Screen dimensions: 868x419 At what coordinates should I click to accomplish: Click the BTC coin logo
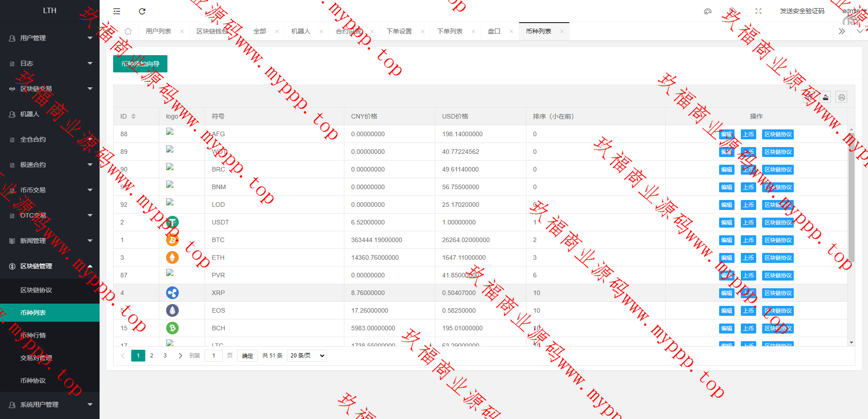[x=172, y=240]
